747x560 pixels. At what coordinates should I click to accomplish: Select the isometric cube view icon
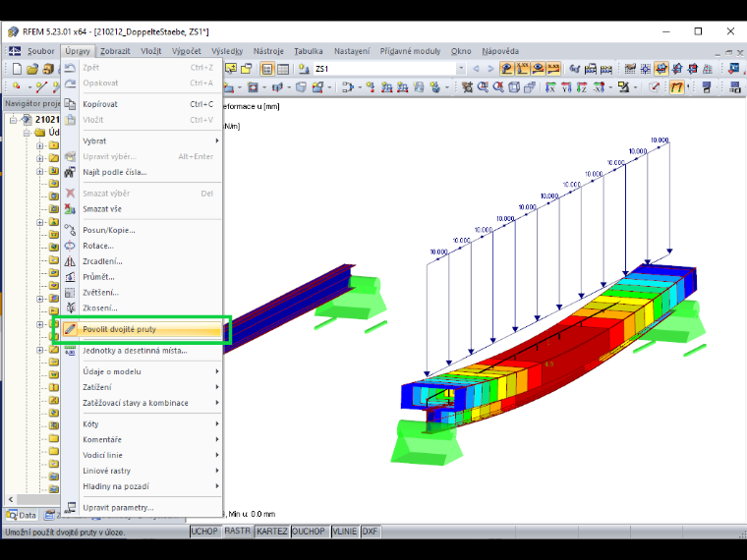[514, 86]
